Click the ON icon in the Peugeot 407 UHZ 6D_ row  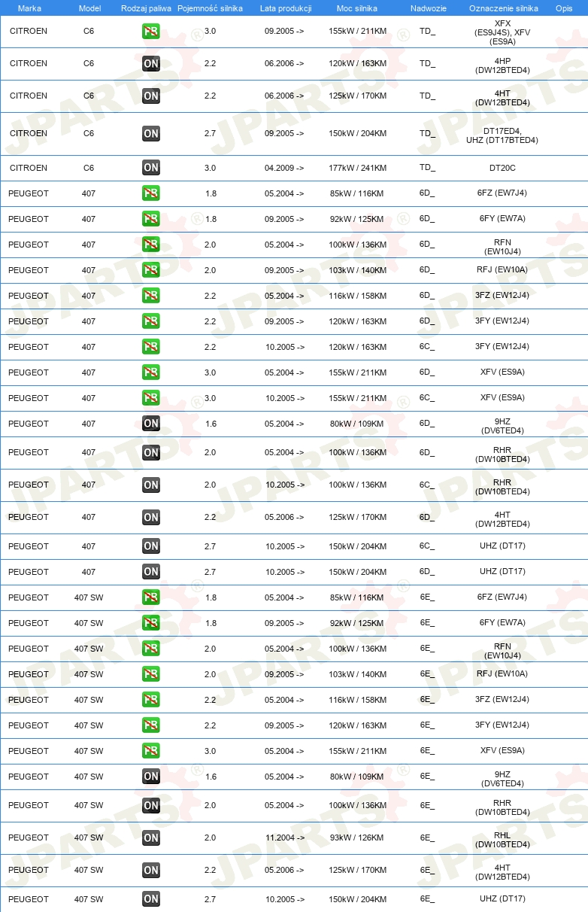tap(150, 572)
